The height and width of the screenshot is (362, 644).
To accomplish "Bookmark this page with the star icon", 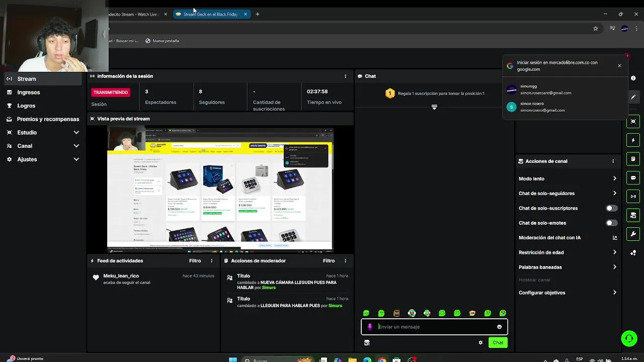I will pos(596,29).
